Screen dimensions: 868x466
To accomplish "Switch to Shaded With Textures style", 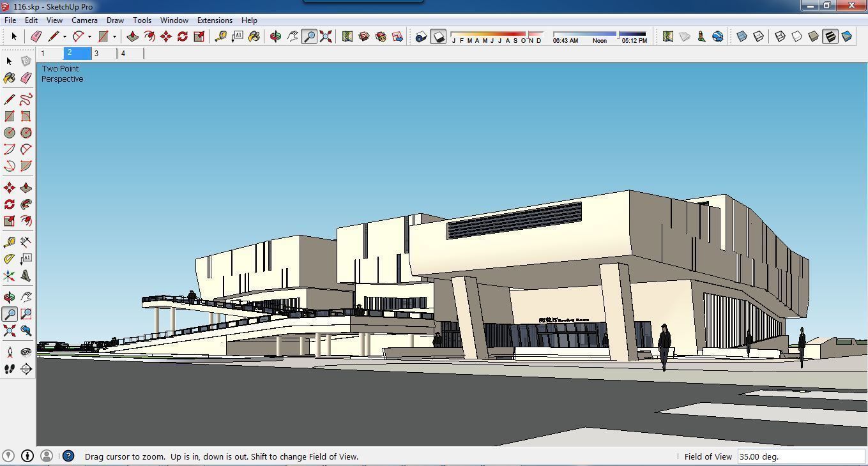I will 830,36.
